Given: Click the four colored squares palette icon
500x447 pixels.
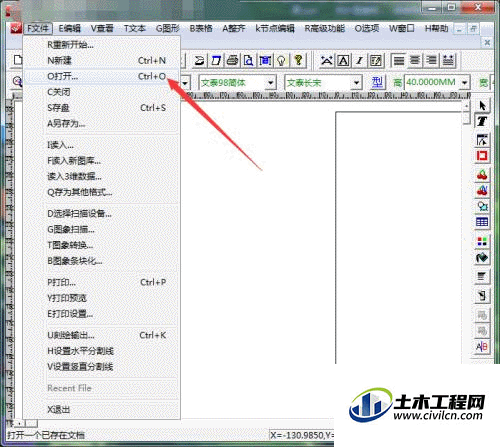Looking at the screenshot, I should (x=482, y=241).
